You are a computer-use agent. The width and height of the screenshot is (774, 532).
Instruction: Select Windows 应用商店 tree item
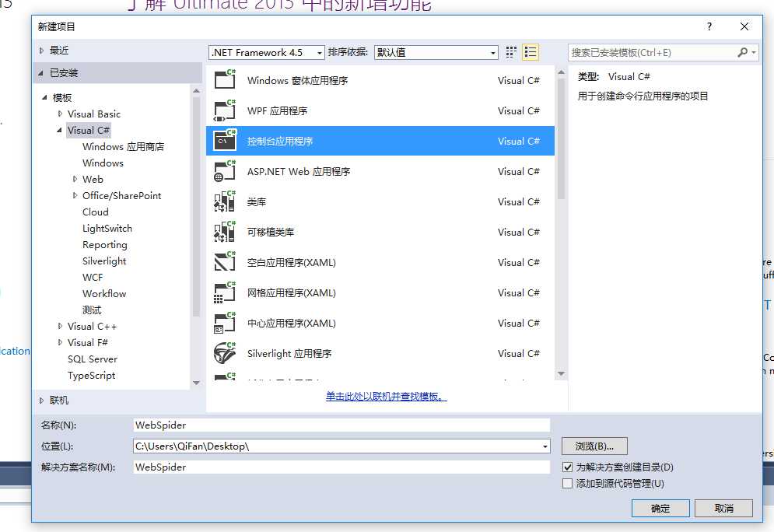123,146
